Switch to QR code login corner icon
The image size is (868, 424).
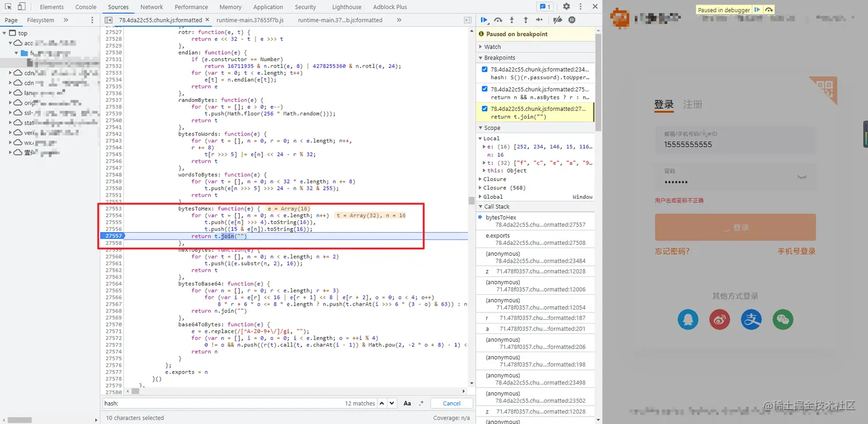tap(823, 91)
